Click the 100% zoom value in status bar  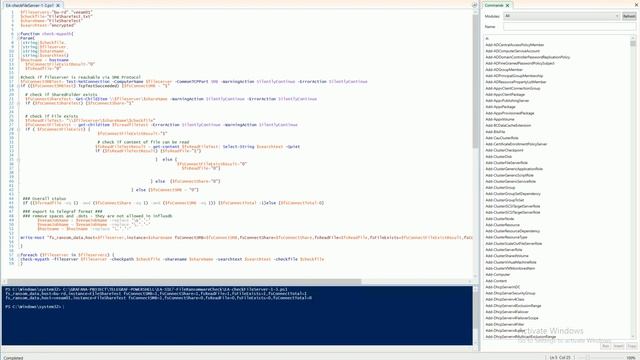coord(631,358)
